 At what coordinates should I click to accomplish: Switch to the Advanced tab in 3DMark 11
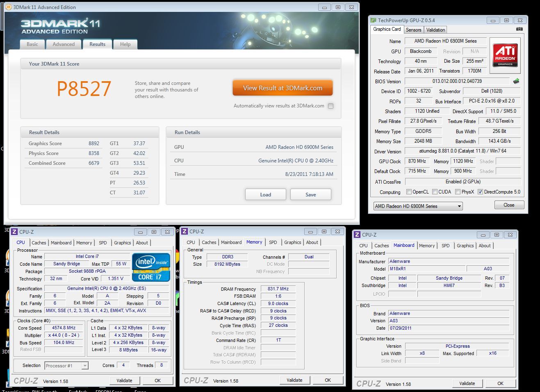pos(64,44)
